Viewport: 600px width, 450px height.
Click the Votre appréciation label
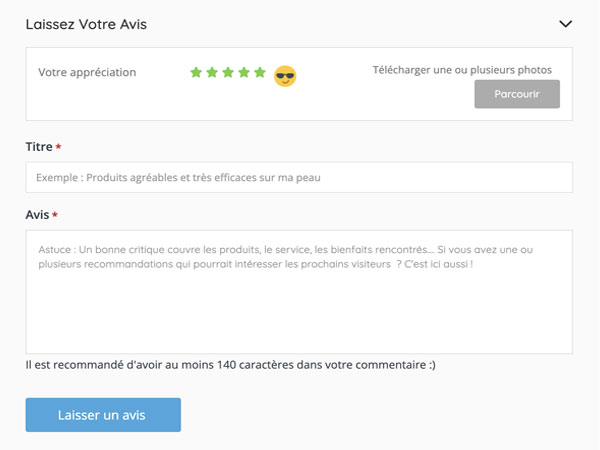coord(87,72)
